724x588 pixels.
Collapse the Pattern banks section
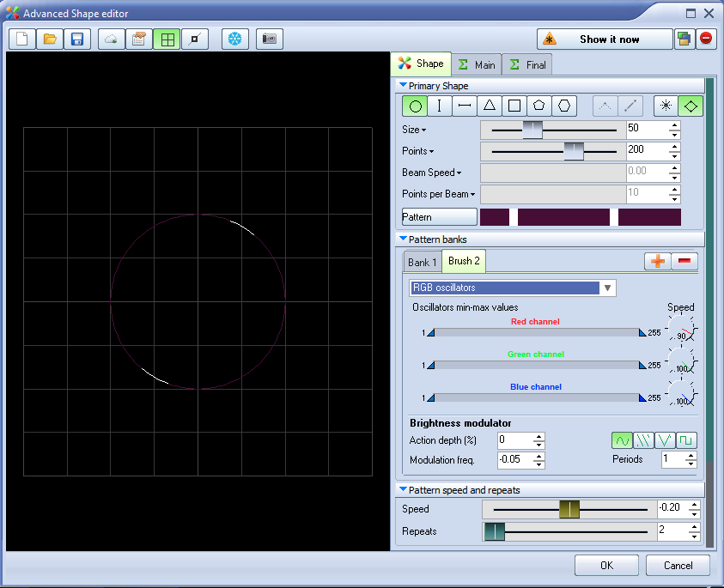(x=403, y=239)
